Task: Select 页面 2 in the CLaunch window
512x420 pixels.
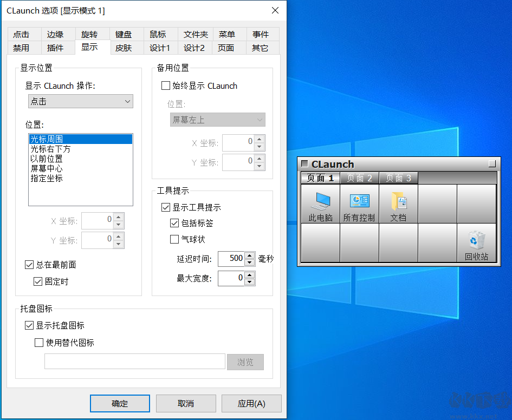Action: pos(359,178)
